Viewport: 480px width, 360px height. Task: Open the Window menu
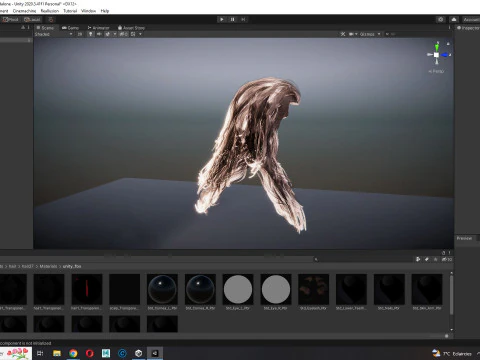pos(88,11)
